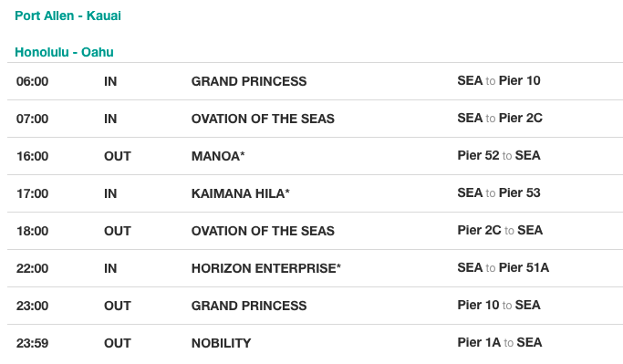
Task: Click OVATION OF THE SEAS inbound ship name
Action: coord(263,119)
